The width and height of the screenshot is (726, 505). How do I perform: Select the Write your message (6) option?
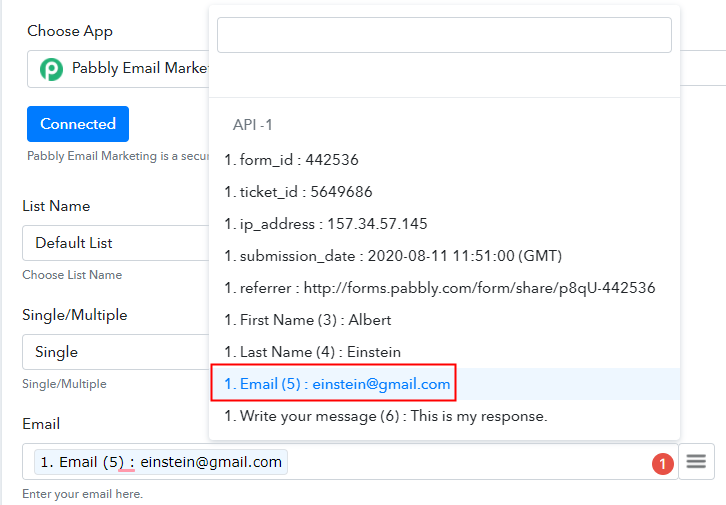[444, 416]
